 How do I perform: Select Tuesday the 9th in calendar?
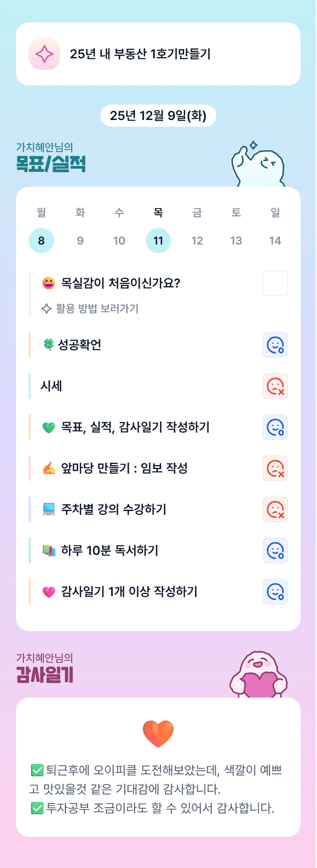80,241
